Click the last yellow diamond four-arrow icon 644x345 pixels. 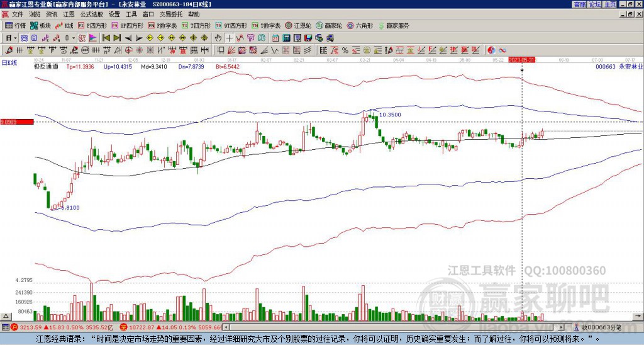204,38
